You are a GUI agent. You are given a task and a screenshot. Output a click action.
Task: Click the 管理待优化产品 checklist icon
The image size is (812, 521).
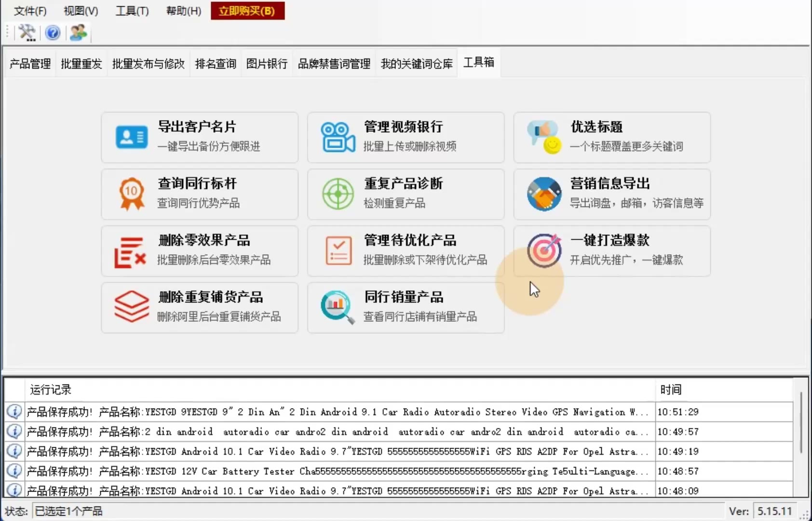pos(338,250)
